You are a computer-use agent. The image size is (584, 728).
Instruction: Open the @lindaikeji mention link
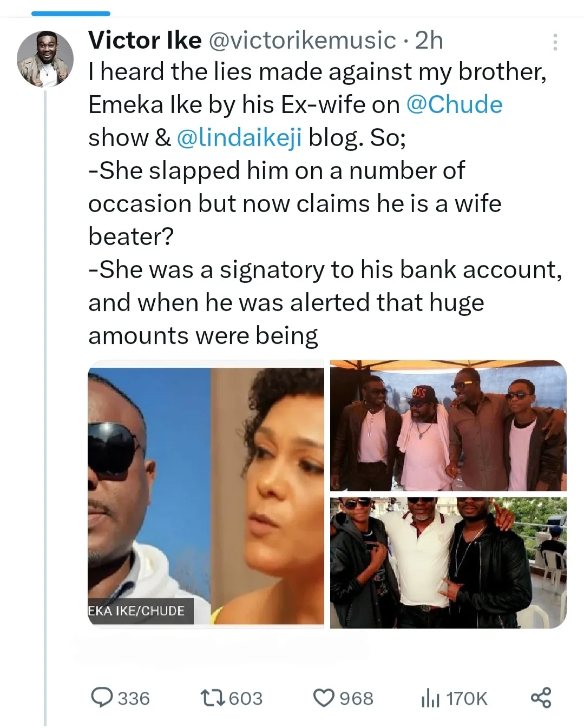click(239, 137)
